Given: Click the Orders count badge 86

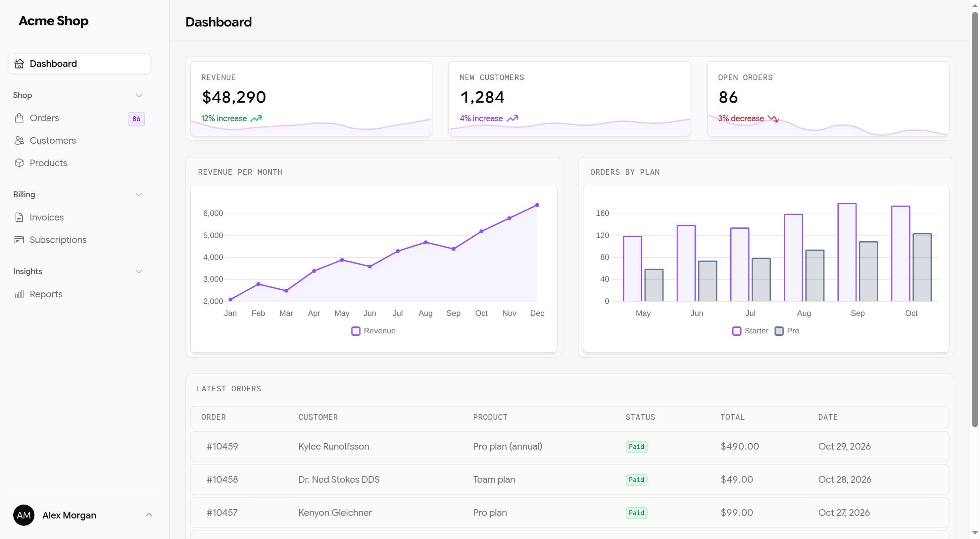Looking at the screenshot, I should 136,119.
